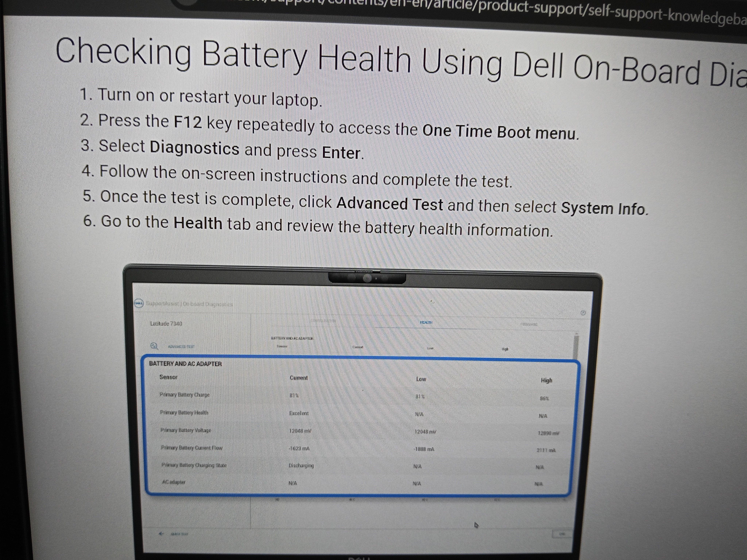Screen dimensions: 747x560
Task: Click the Primary Battery Charging State row
Action: click(194, 465)
